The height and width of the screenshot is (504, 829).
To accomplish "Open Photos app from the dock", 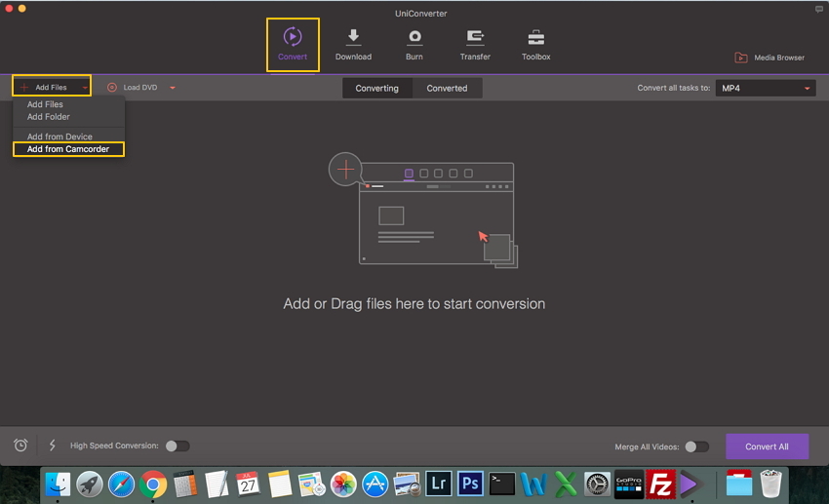I will coord(343,484).
